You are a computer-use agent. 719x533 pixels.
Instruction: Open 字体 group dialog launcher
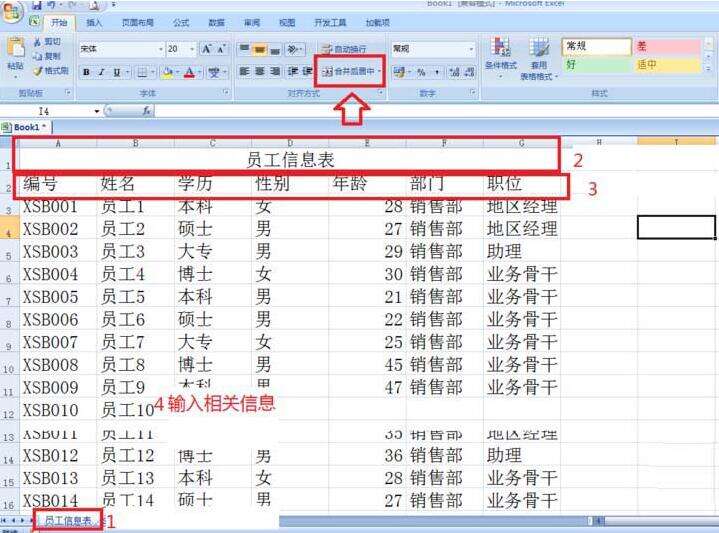(x=226, y=93)
